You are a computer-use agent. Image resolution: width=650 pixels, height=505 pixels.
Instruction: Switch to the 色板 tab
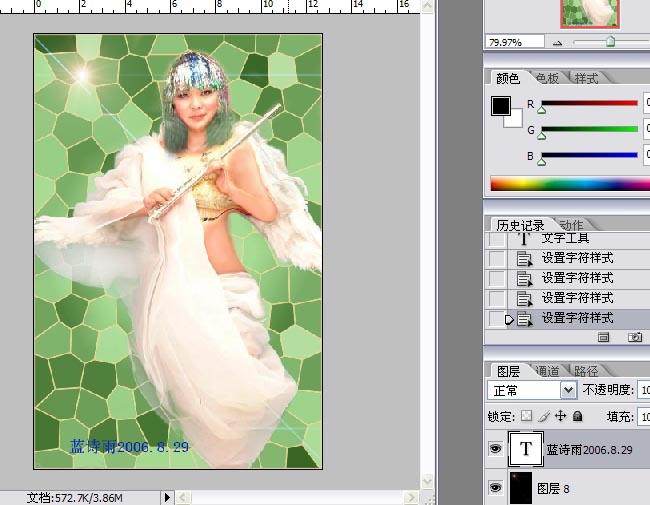pyautogui.click(x=546, y=78)
